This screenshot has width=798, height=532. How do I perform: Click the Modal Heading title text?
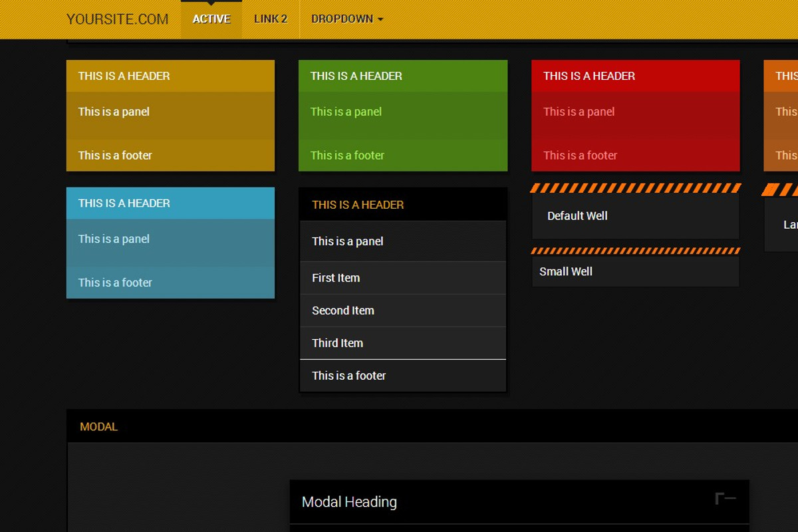pyautogui.click(x=348, y=501)
